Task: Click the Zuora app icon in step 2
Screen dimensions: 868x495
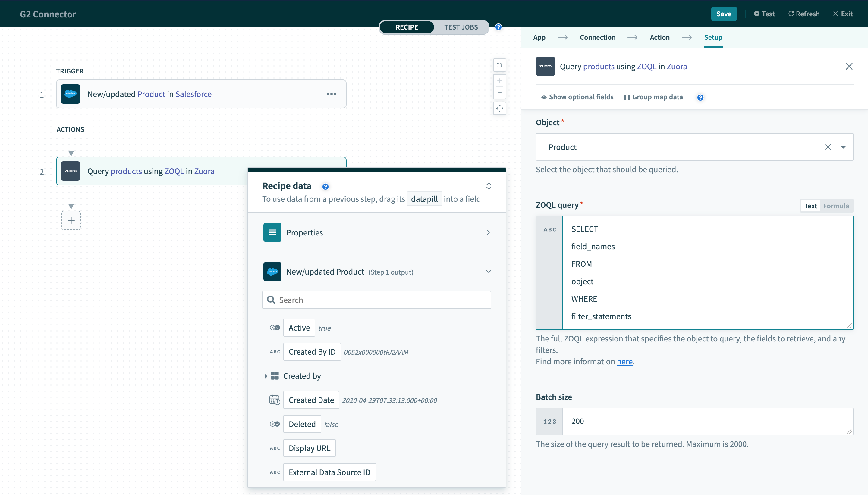Action: tap(71, 171)
